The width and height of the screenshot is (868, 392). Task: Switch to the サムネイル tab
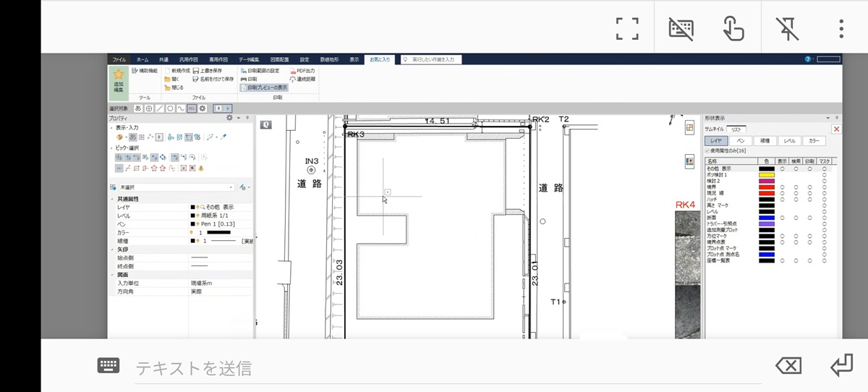tap(714, 129)
